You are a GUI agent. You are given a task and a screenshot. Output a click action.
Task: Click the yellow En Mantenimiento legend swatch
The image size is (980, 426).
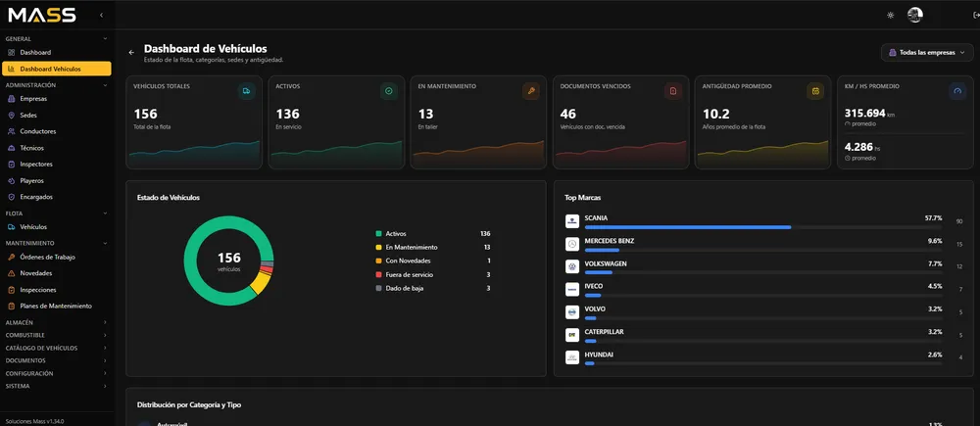click(x=378, y=248)
